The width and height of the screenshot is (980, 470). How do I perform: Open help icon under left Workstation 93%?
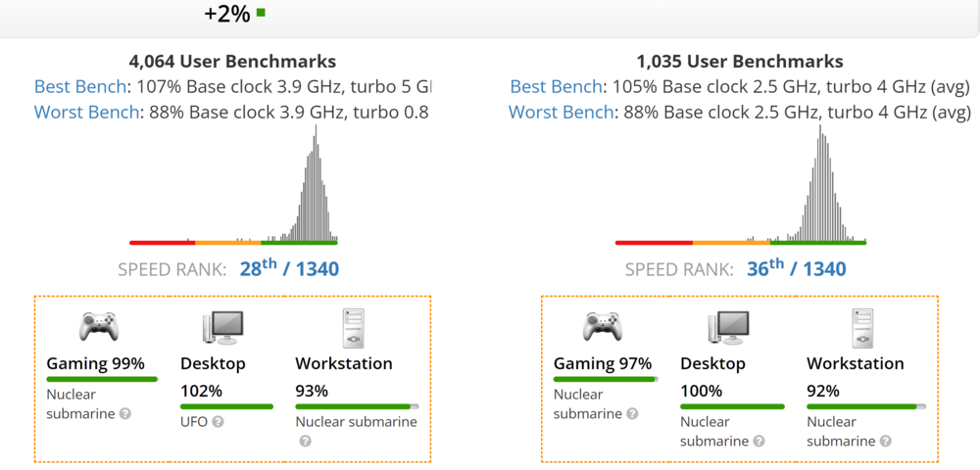(305, 442)
